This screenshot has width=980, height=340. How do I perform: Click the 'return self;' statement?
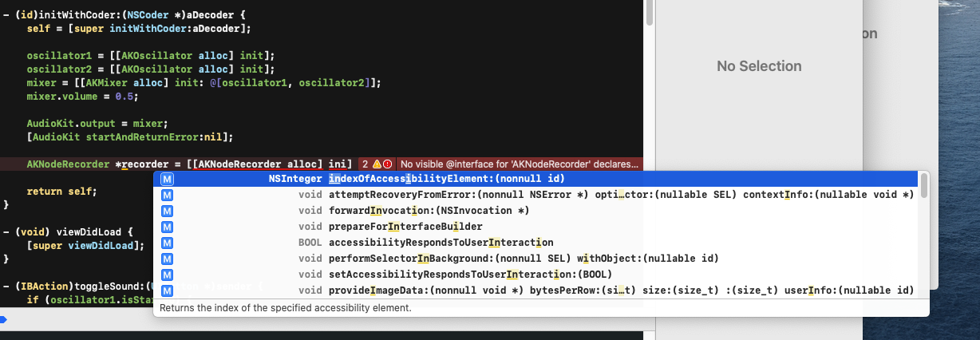(x=61, y=192)
